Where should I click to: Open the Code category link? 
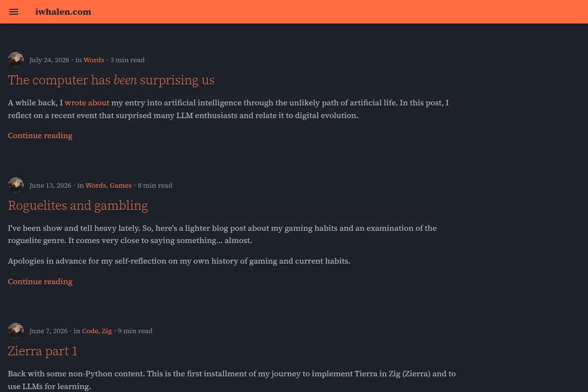(90, 331)
